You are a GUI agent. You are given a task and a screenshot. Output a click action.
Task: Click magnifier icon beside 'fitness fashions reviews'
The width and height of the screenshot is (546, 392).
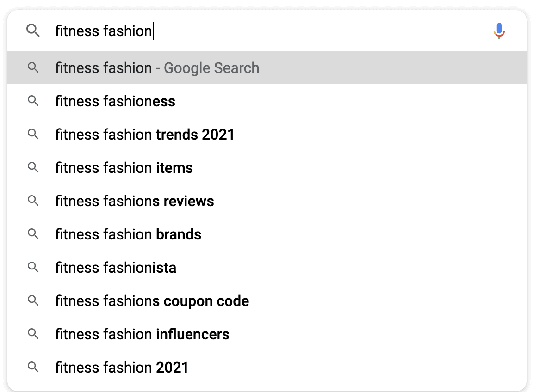coord(33,201)
